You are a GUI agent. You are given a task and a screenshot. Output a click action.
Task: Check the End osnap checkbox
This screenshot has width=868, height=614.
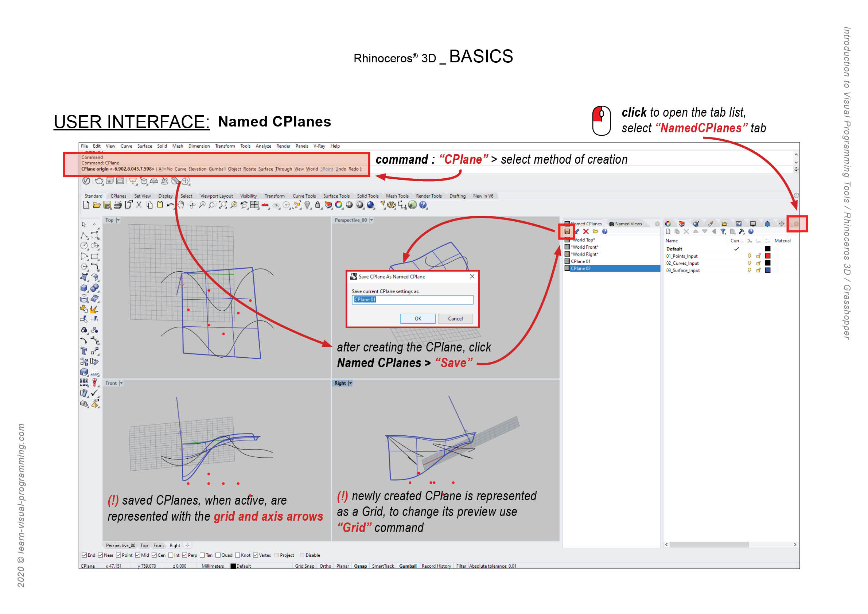pos(84,555)
